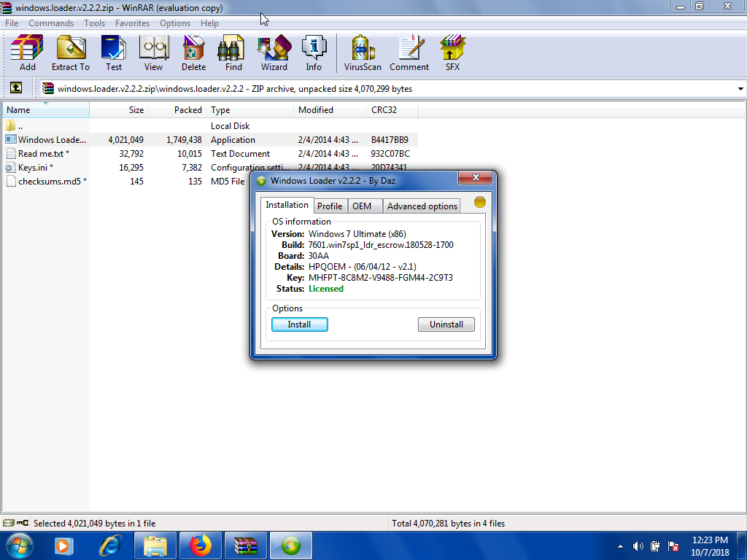Launch the Wizard tool
This screenshot has width=747, height=560.
(274, 52)
